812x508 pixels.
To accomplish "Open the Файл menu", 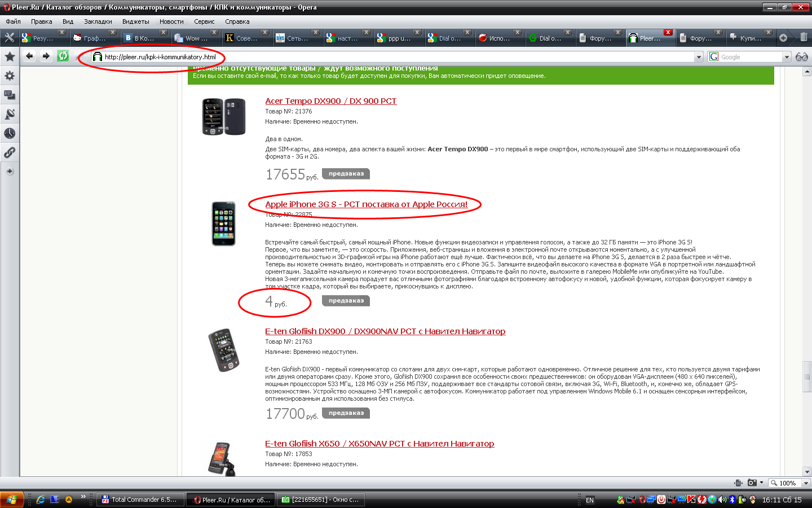I will pyautogui.click(x=13, y=21).
